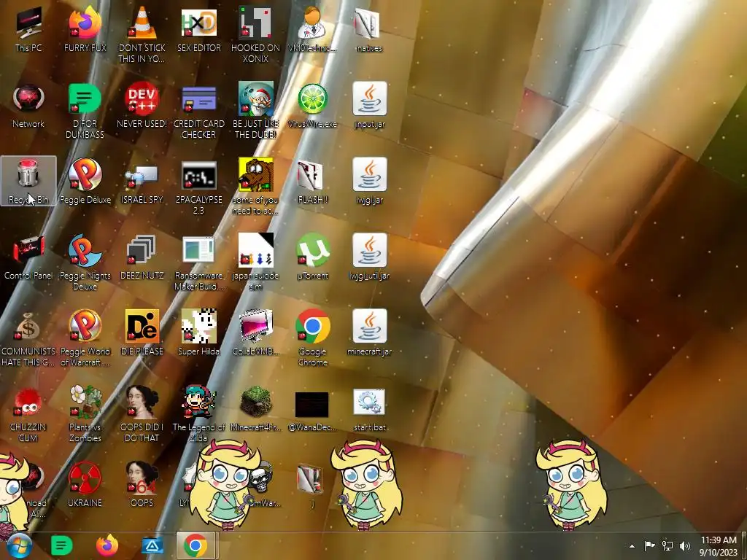
Task: Launch Firefox from the taskbar
Action: click(x=107, y=545)
